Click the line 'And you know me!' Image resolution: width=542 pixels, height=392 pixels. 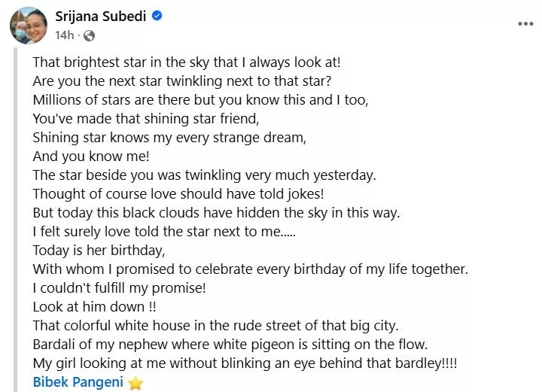pos(91,156)
